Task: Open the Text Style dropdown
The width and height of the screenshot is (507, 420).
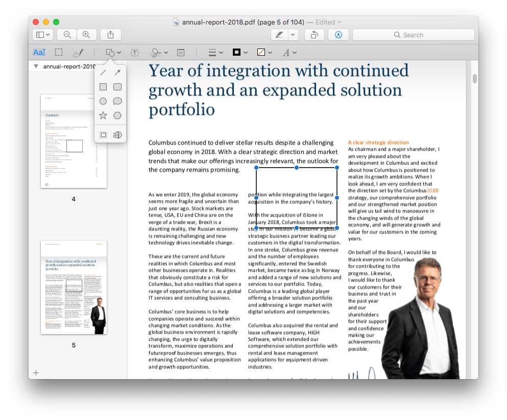Action: point(289,52)
